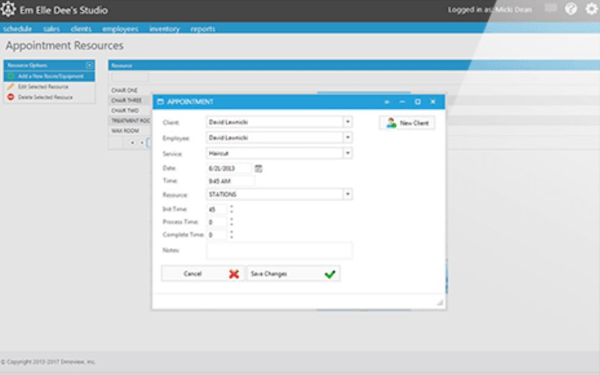Click the New Client person icon
Viewport: 600px width, 375px height.
click(391, 123)
